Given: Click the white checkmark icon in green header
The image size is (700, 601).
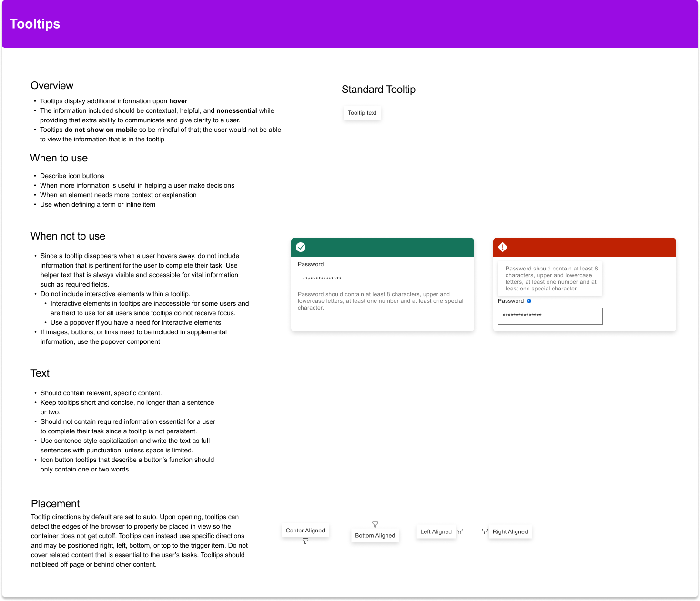Looking at the screenshot, I should tap(301, 247).
